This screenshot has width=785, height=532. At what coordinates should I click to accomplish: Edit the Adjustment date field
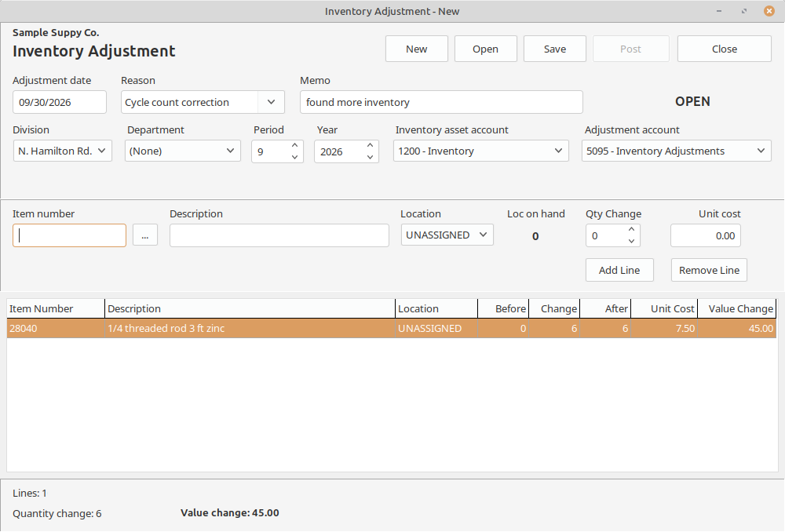coord(60,102)
